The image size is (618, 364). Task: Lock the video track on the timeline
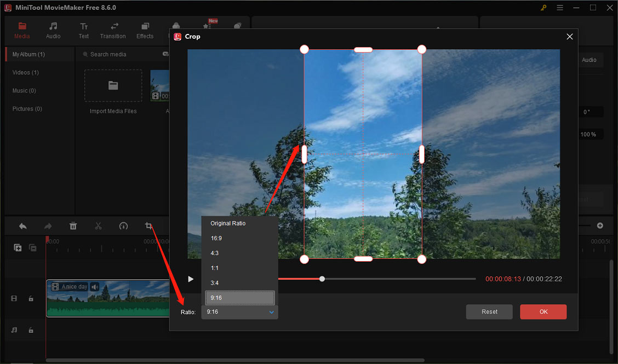pyautogui.click(x=31, y=298)
